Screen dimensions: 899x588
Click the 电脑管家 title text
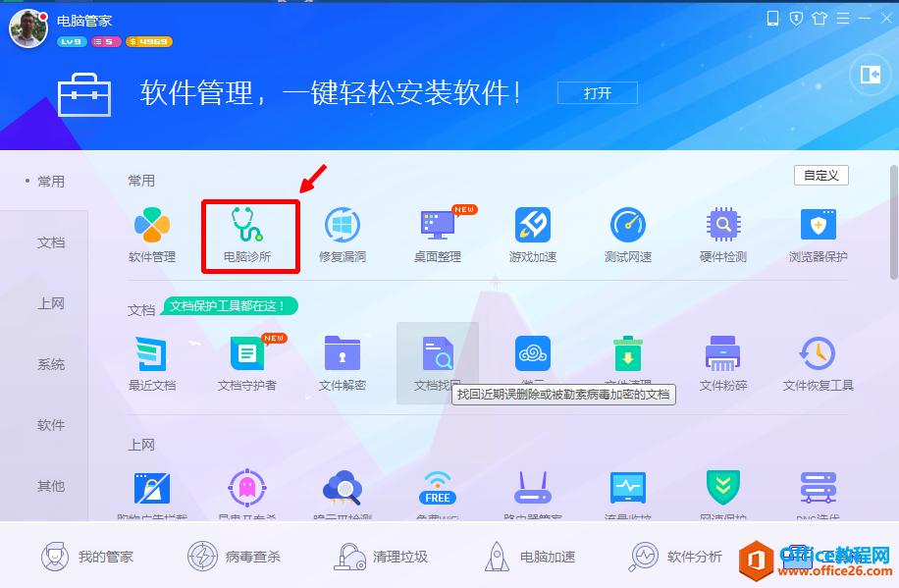pos(84,21)
